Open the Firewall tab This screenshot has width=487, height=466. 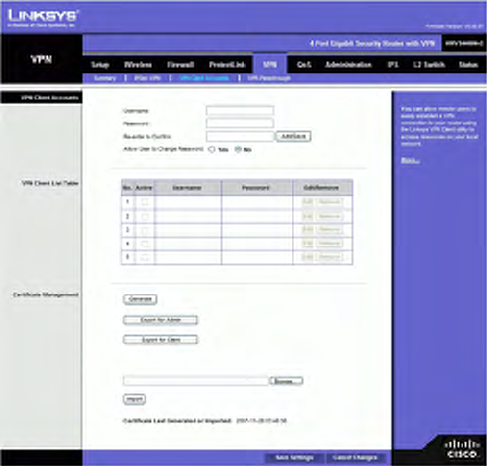tap(180, 65)
